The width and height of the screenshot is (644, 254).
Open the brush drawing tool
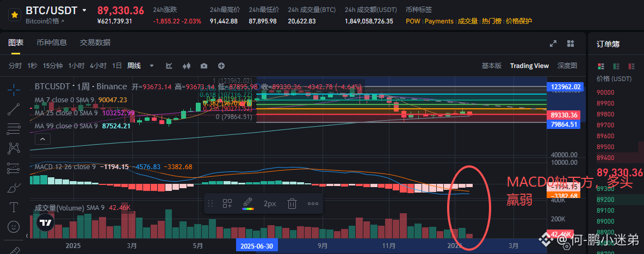[x=14, y=189]
